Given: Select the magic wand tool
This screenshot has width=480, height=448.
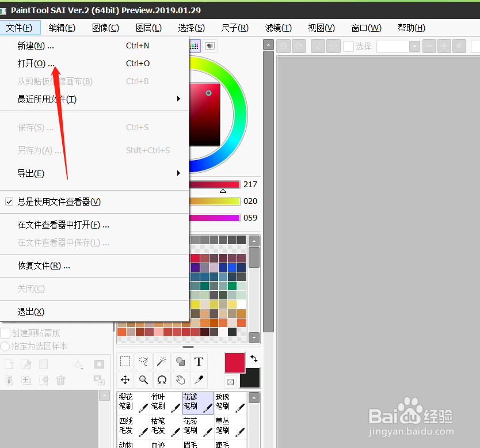Looking at the screenshot, I should click(162, 362).
